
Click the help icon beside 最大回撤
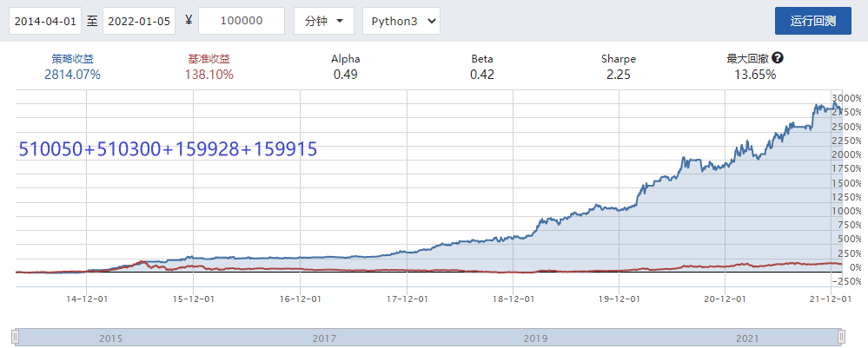[x=778, y=58]
